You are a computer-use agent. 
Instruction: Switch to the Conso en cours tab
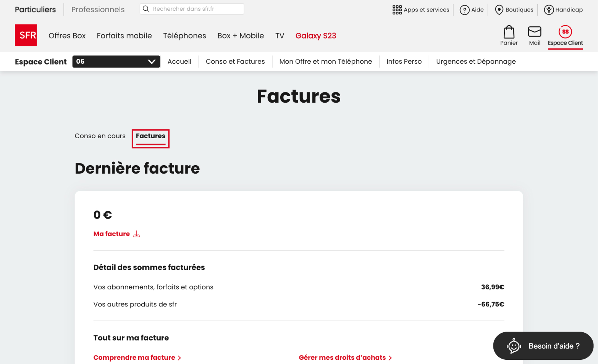point(100,136)
